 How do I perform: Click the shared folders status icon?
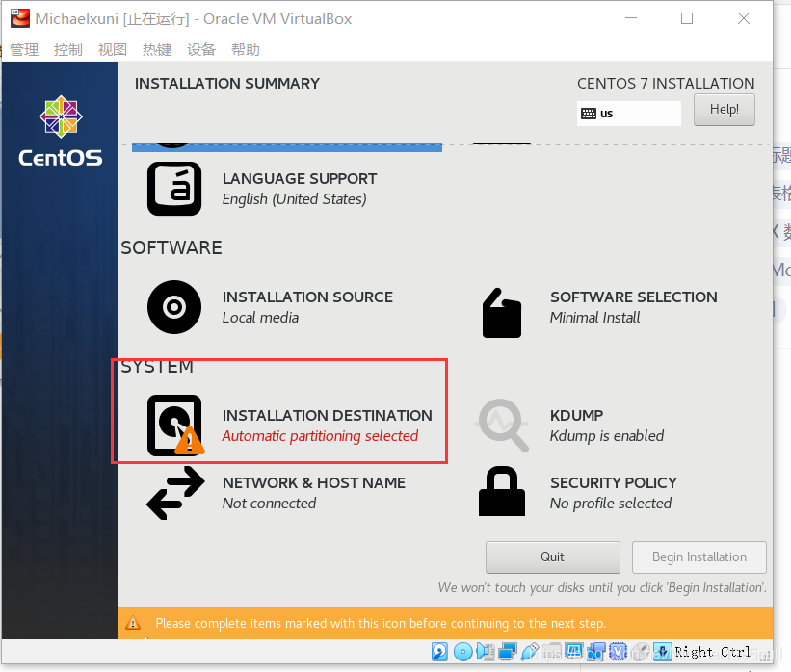(552, 652)
